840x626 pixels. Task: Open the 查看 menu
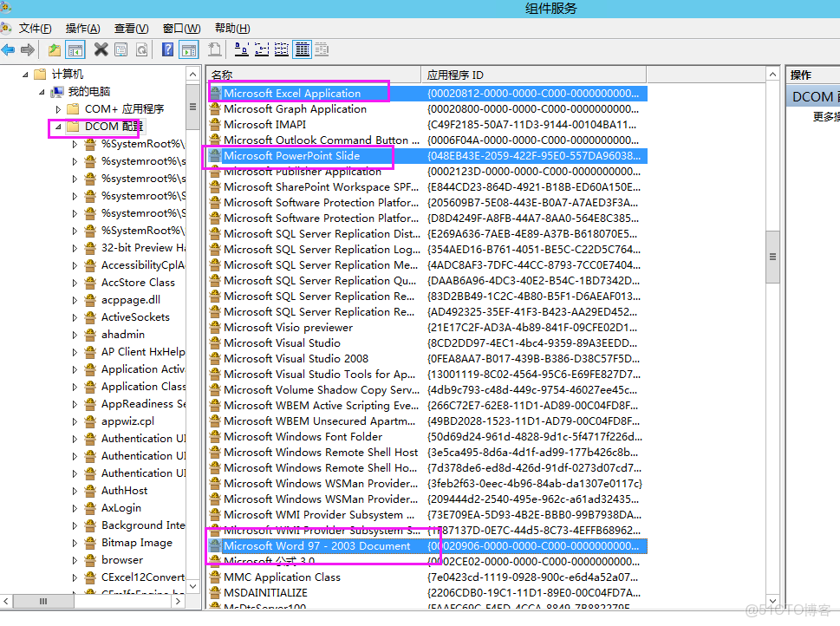pyautogui.click(x=129, y=28)
